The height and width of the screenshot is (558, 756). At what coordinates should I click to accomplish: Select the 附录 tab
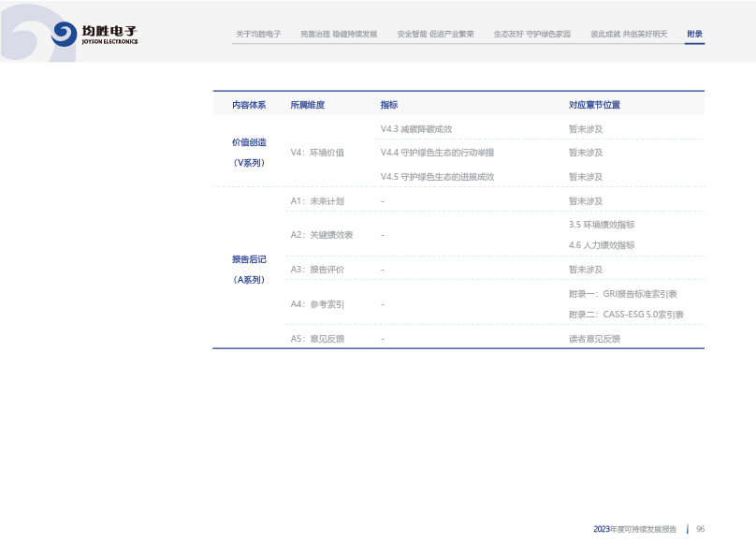click(694, 34)
